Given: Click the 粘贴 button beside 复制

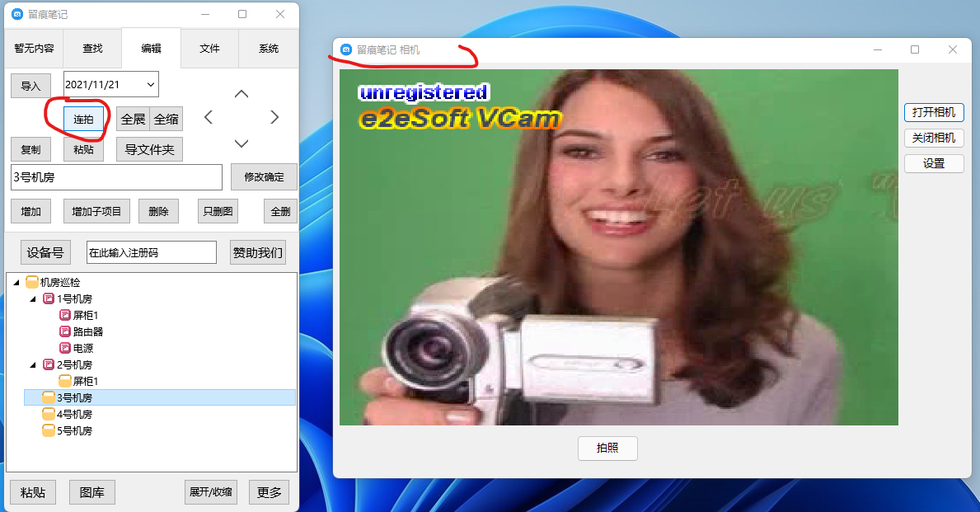Looking at the screenshot, I should pos(84,149).
